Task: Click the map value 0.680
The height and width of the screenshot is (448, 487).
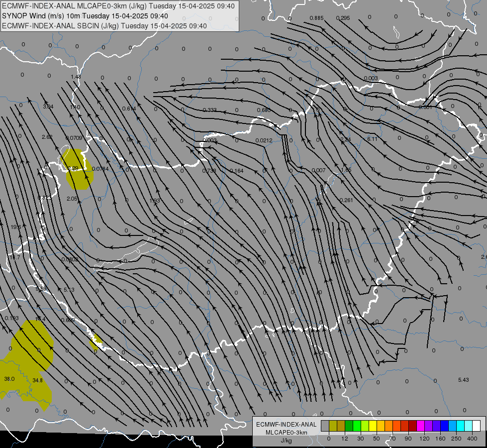Action: [264, 110]
